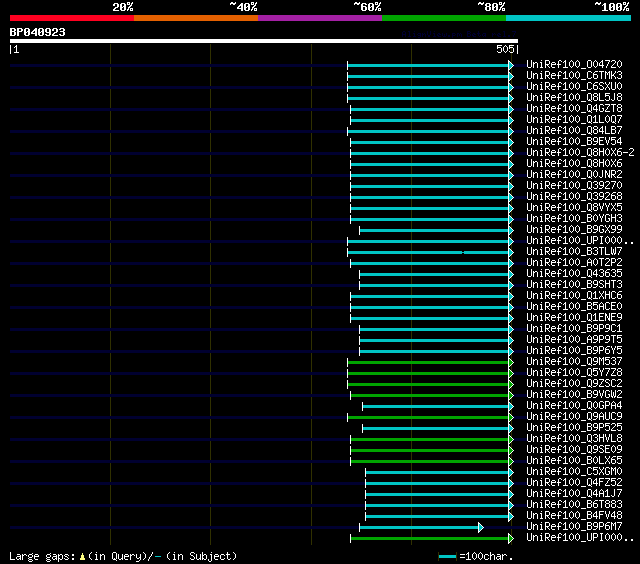
Task: Select the UniRef100_B9GX99 label
Action: [574, 230]
